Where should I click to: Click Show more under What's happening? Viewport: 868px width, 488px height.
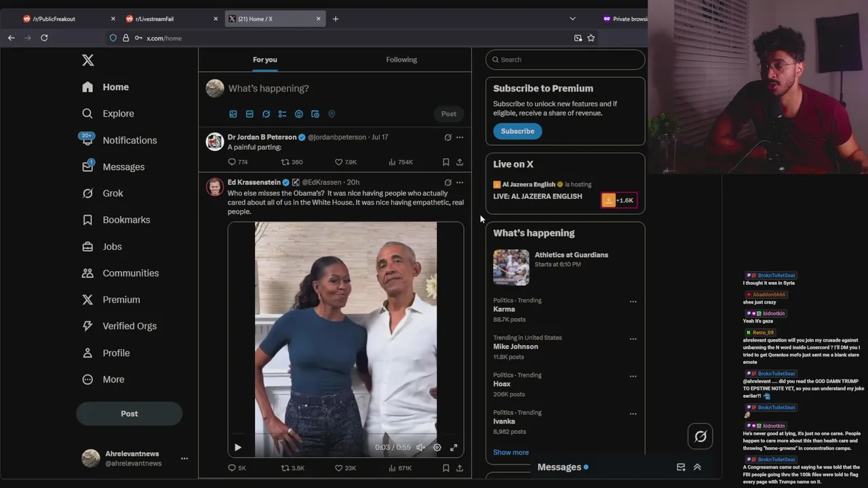[511, 452]
